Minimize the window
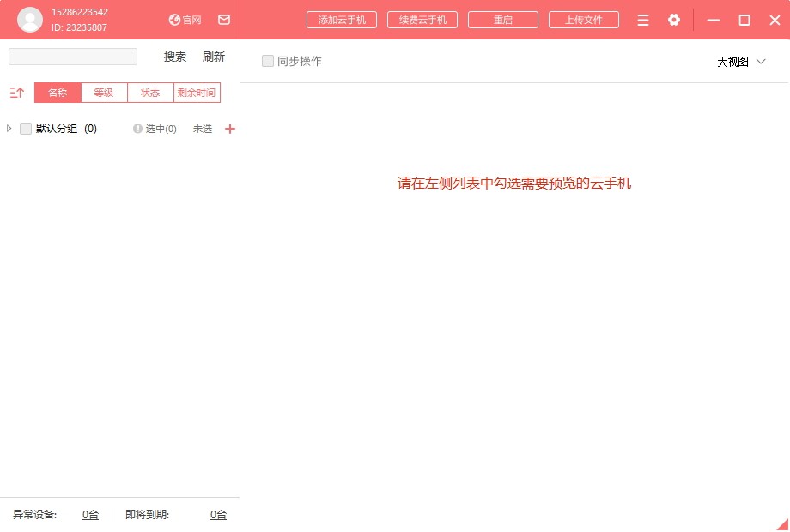Viewport: 790px width, 532px height. (713, 20)
